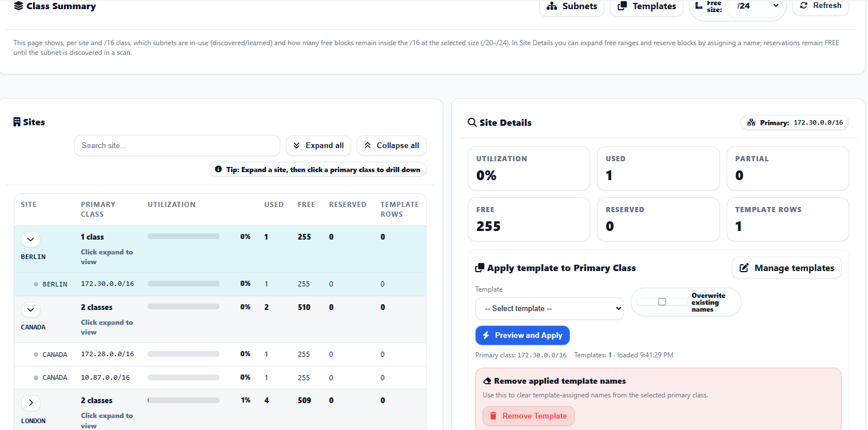Select the BERLIN 172.30.0.0/16 class row
The height and width of the screenshot is (430, 868).
[x=220, y=284]
